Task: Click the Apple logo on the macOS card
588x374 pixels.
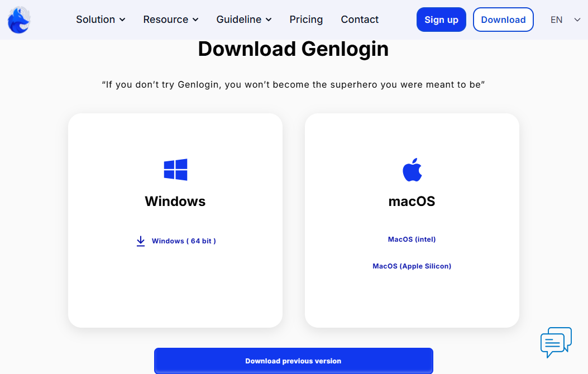Action: 412,169
